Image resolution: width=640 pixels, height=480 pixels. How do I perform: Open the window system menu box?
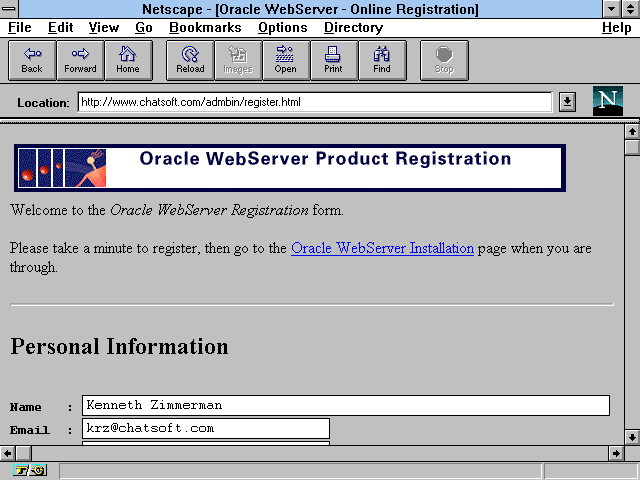click(10, 9)
